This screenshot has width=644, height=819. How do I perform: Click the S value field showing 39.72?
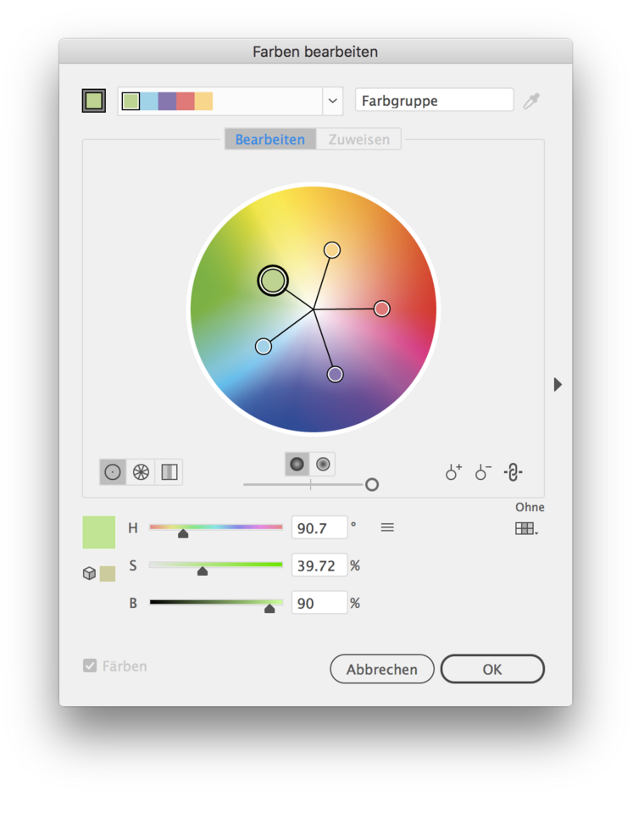coord(319,565)
